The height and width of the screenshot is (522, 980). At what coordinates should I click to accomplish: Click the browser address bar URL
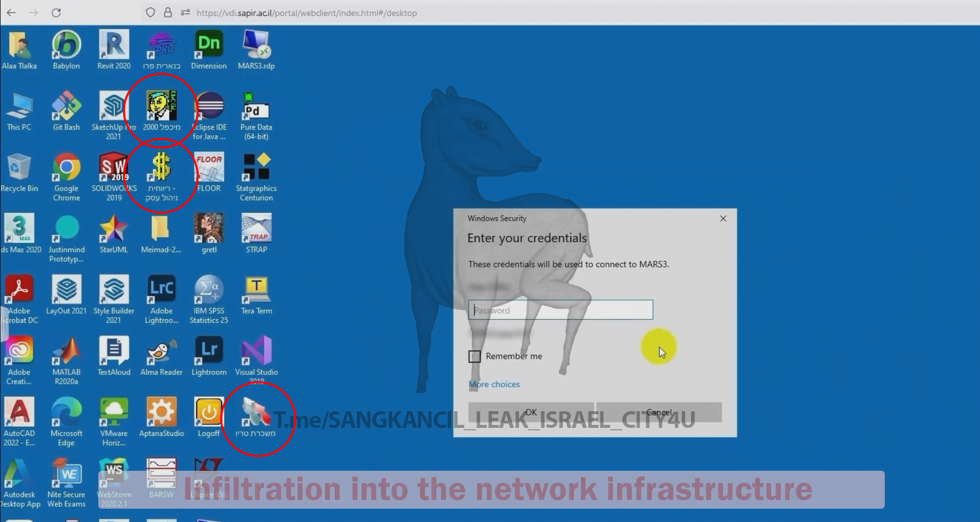click(x=307, y=13)
